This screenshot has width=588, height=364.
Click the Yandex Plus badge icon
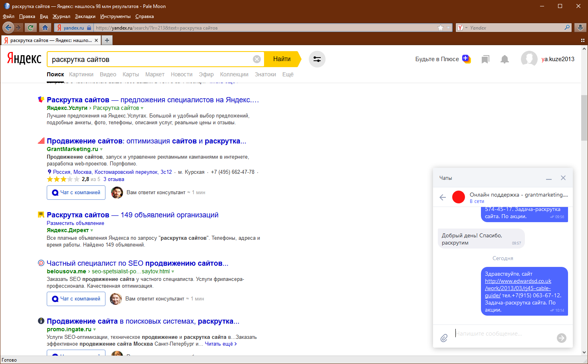point(466,59)
